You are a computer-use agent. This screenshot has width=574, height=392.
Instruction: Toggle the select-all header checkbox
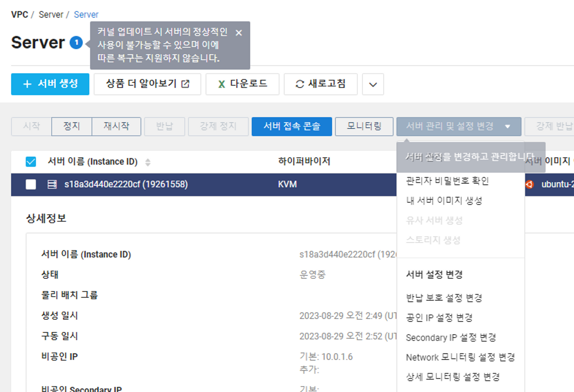tap(31, 162)
